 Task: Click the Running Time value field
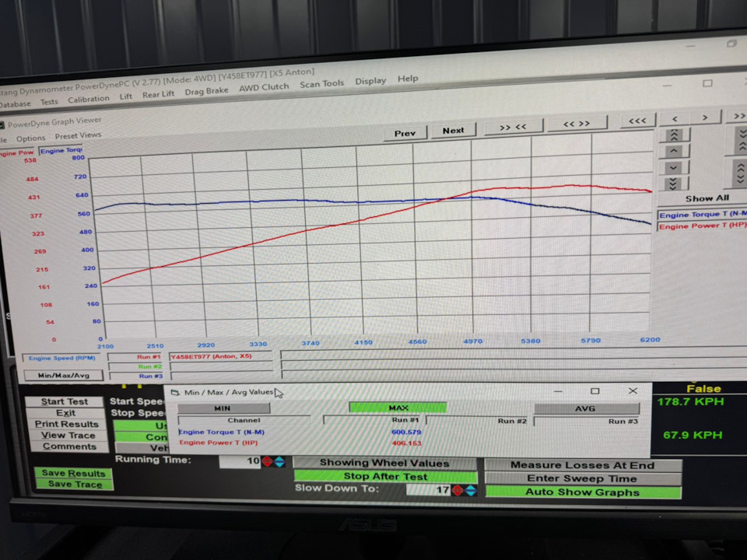(x=240, y=461)
